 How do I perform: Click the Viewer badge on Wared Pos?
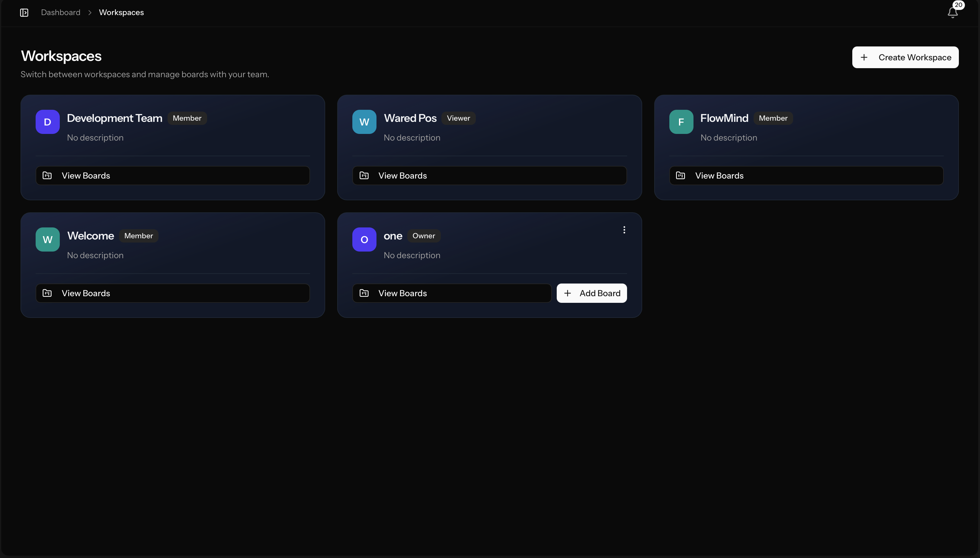click(x=458, y=118)
